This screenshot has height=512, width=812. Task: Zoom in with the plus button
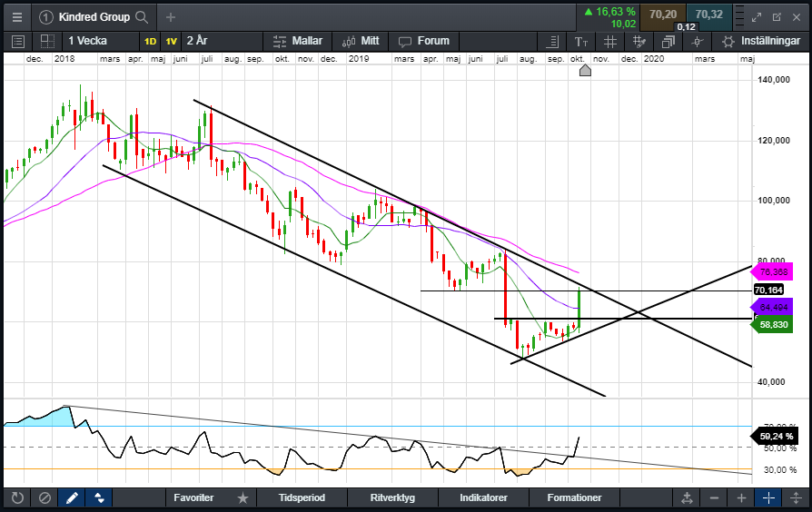741,497
